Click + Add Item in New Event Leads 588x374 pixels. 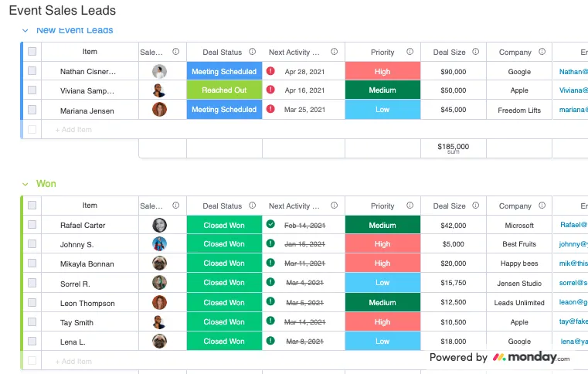[73, 130]
